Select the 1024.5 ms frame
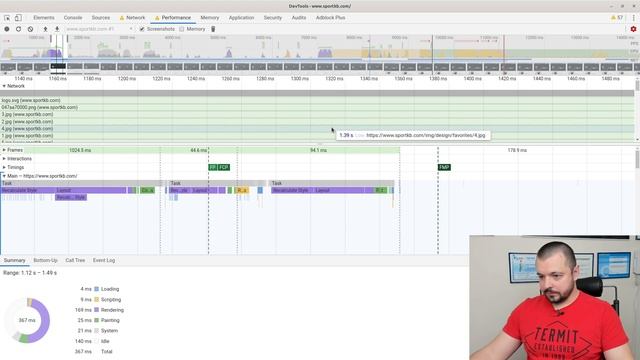This screenshot has height=360, width=640. pyautogui.click(x=80, y=150)
